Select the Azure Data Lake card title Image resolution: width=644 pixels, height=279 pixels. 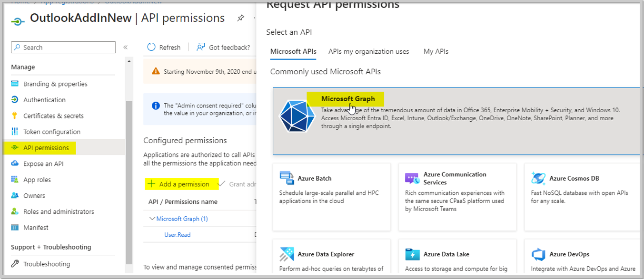coord(446,254)
